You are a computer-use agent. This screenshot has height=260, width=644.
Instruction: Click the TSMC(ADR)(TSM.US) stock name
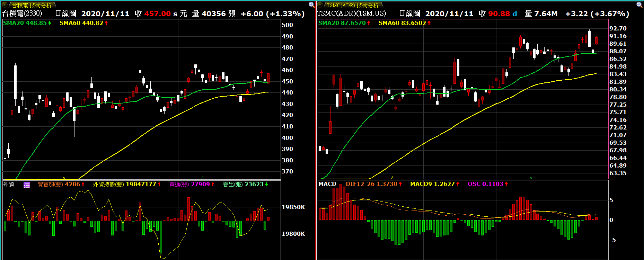(x=351, y=14)
